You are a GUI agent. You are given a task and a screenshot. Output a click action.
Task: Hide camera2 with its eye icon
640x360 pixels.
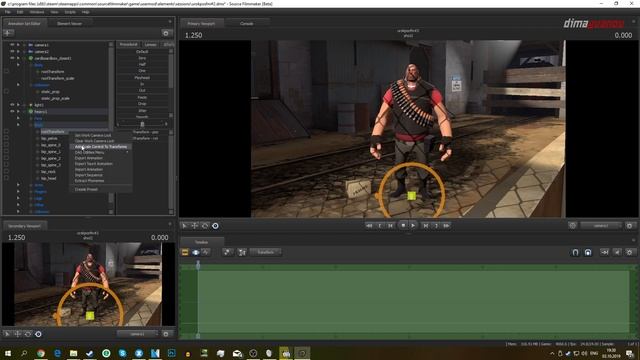coord(12,51)
